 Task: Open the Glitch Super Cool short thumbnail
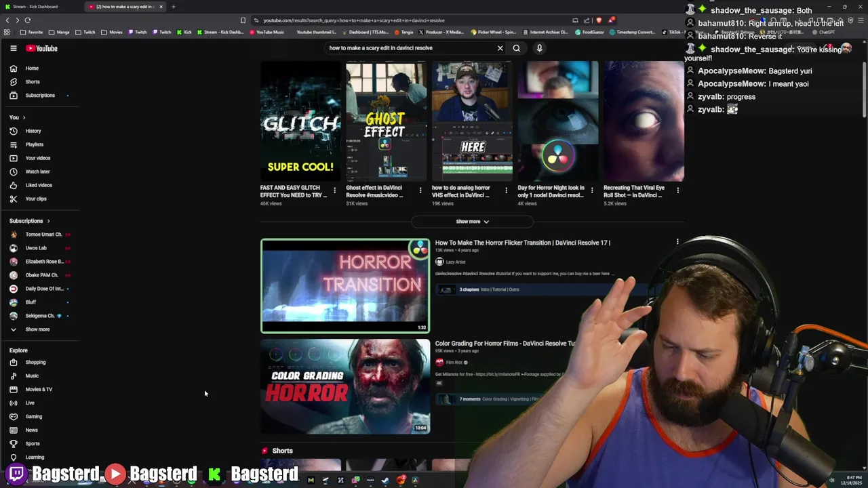tap(301, 120)
